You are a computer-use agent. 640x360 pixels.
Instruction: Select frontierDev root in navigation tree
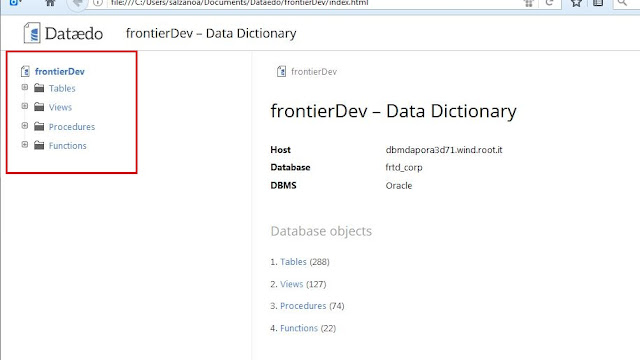[x=60, y=71]
